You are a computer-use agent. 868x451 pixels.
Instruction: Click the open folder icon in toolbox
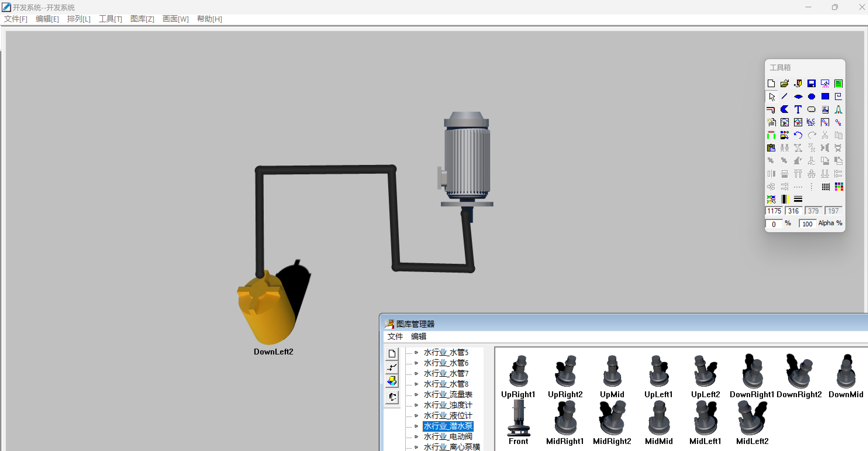tap(784, 84)
